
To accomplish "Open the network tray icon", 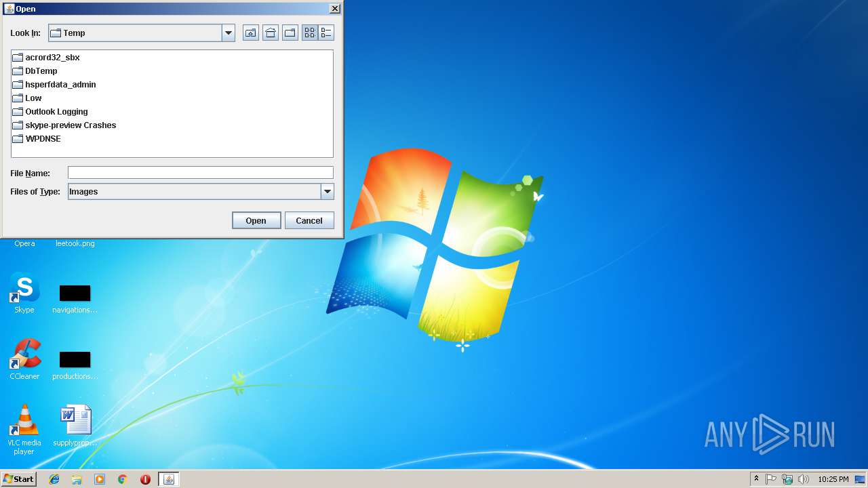I will coord(787,479).
